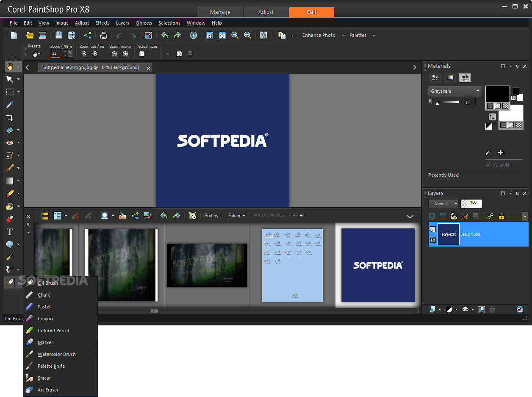Open the Effects menu

pos(103,23)
